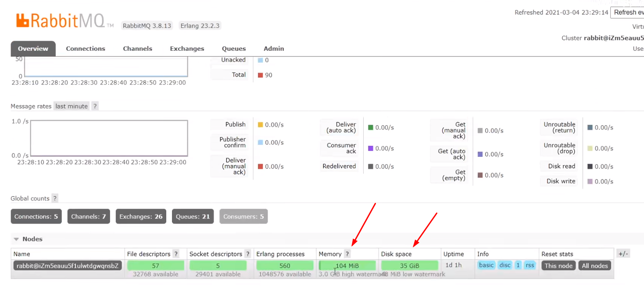Image resolution: width=644 pixels, height=286 pixels.
Task: Go to the Channels tab
Action: (x=138, y=49)
